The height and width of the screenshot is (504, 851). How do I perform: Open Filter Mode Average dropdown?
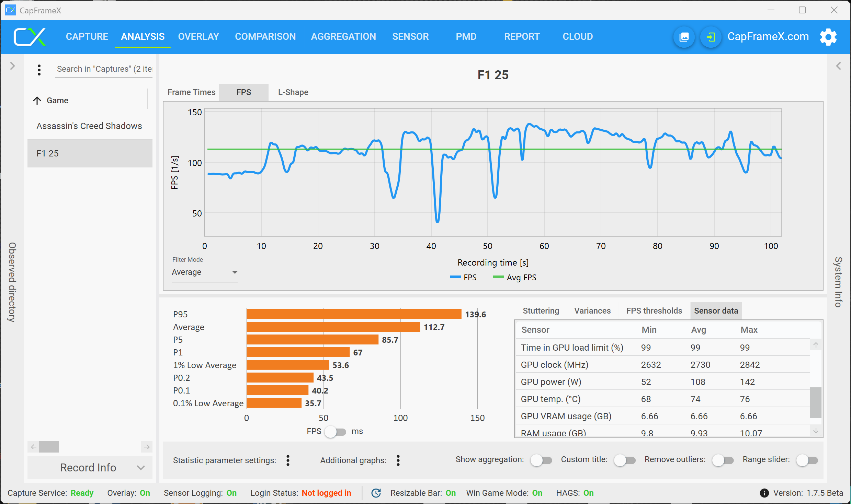(205, 272)
